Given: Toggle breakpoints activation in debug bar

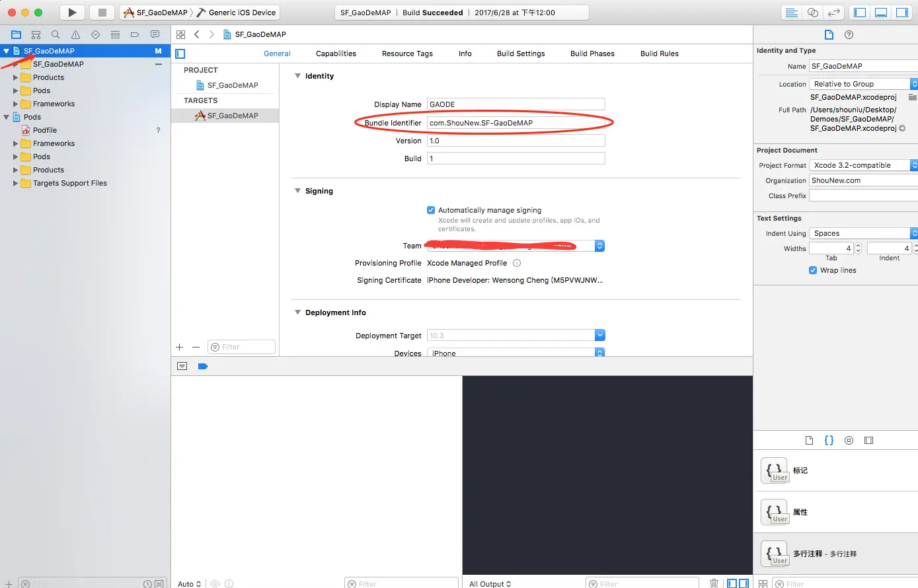Looking at the screenshot, I should 203,366.
